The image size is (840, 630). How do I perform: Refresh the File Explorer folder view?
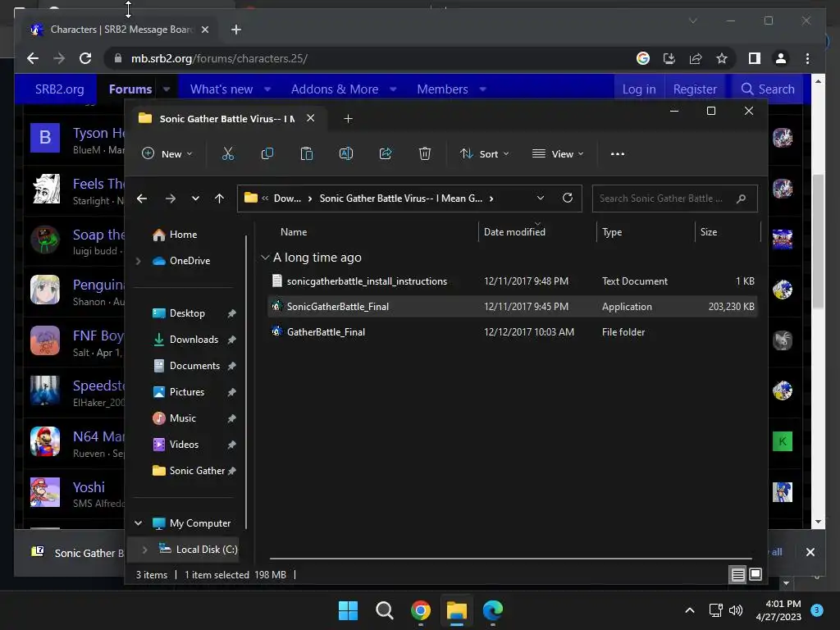click(568, 199)
